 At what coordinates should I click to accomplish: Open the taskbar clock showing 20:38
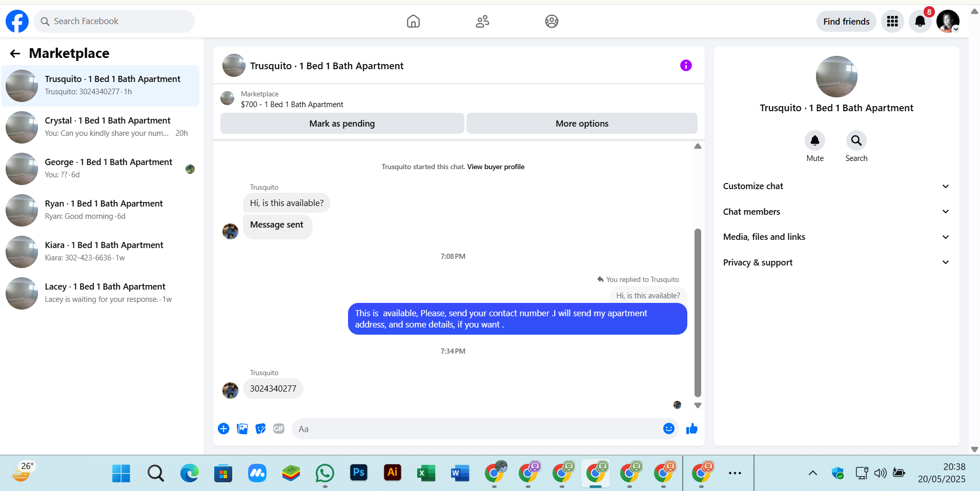(x=942, y=473)
